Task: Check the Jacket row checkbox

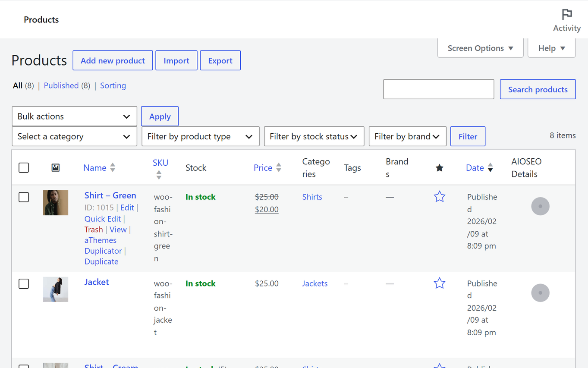Action: [x=24, y=284]
